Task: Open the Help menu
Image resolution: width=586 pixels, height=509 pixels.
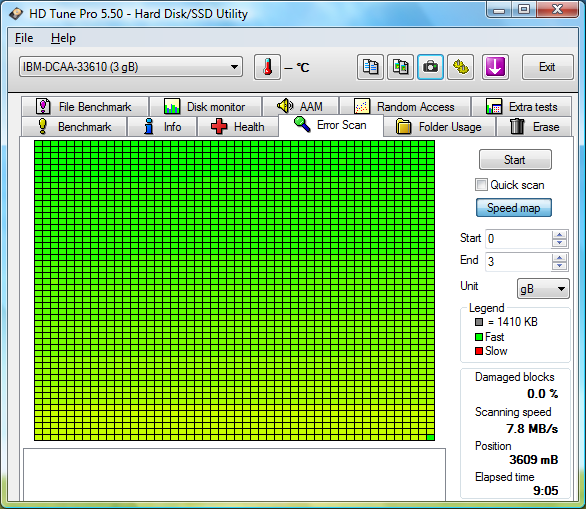Action: [63, 38]
